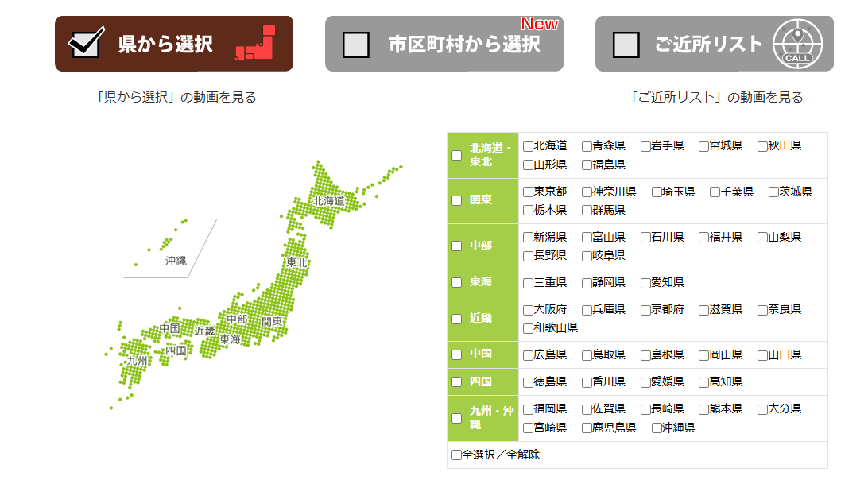Check 長野県 checkbox
This screenshot has height=484, width=868.
(x=528, y=256)
